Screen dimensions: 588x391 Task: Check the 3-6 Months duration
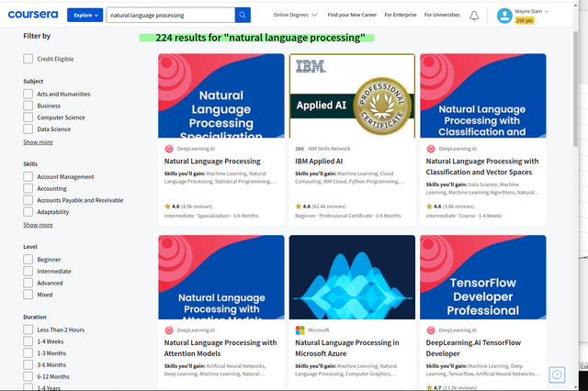point(28,364)
